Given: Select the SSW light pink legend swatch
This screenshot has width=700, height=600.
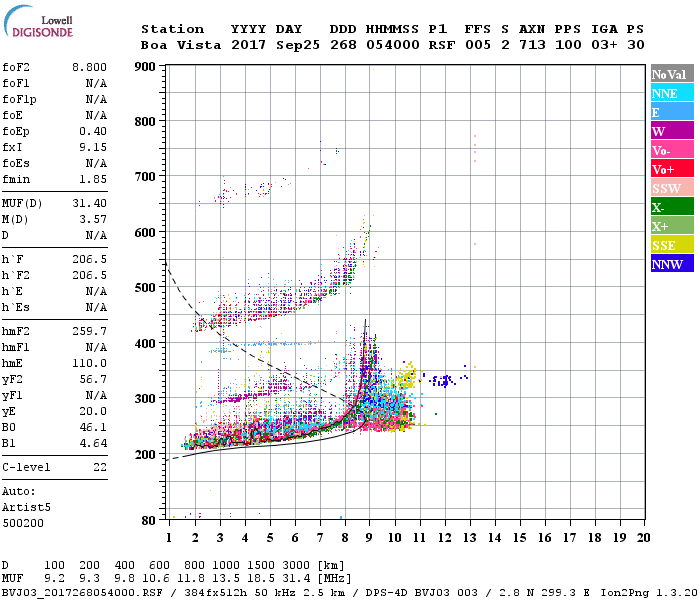Looking at the screenshot, I should [x=672, y=188].
